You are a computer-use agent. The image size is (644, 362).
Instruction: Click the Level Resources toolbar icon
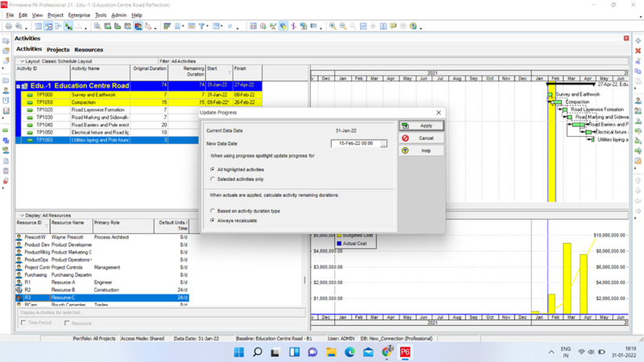click(x=273, y=27)
